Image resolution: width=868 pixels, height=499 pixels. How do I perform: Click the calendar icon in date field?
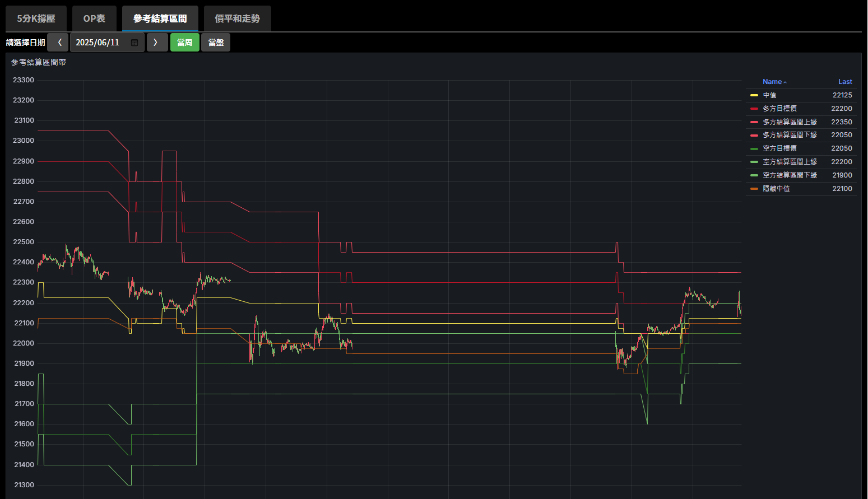coord(134,43)
